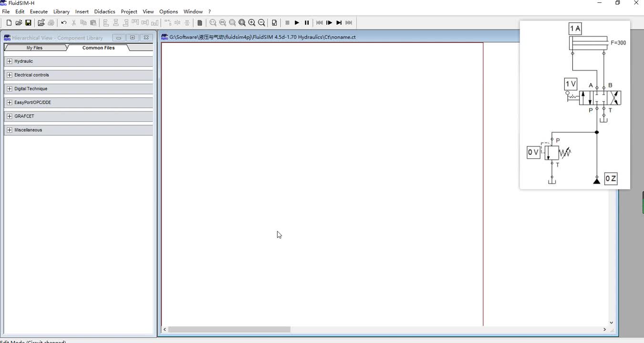
Task: Close the Component Library panel
Action: [146, 38]
